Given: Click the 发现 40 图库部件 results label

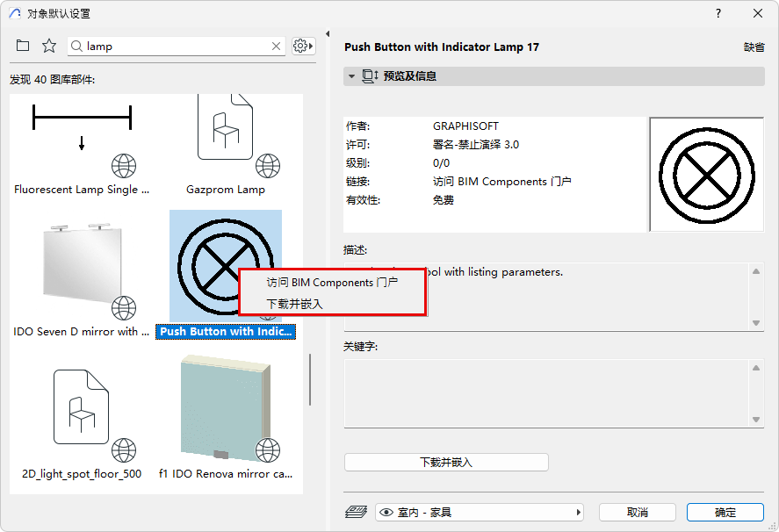Looking at the screenshot, I should click(x=52, y=80).
